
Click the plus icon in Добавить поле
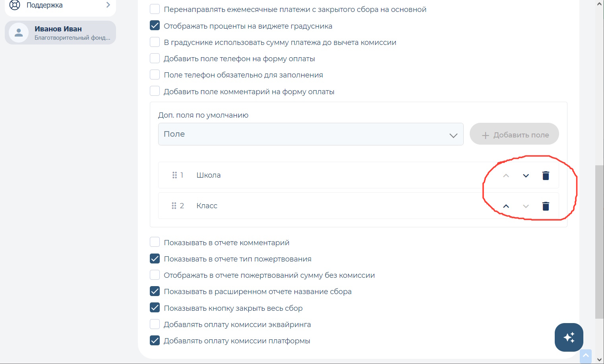click(485, 136)
